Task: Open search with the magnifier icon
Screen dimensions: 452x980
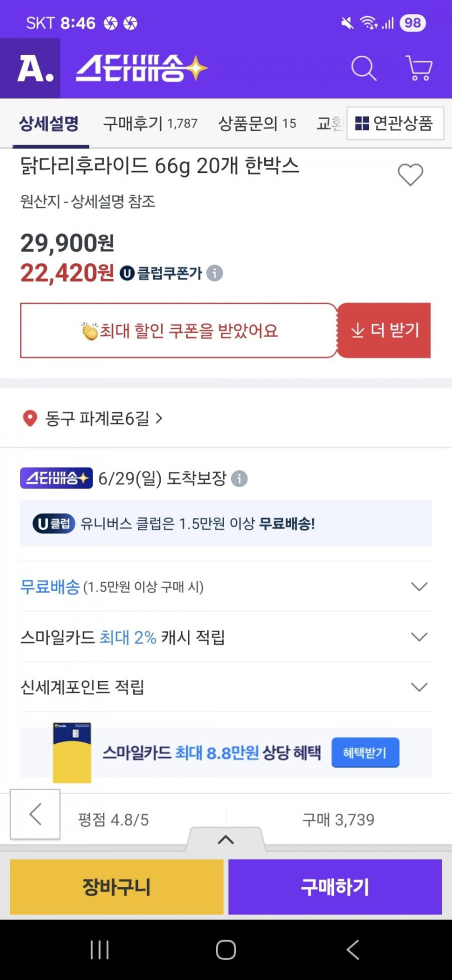Action: pyautogui.click(x=363, y=69)
